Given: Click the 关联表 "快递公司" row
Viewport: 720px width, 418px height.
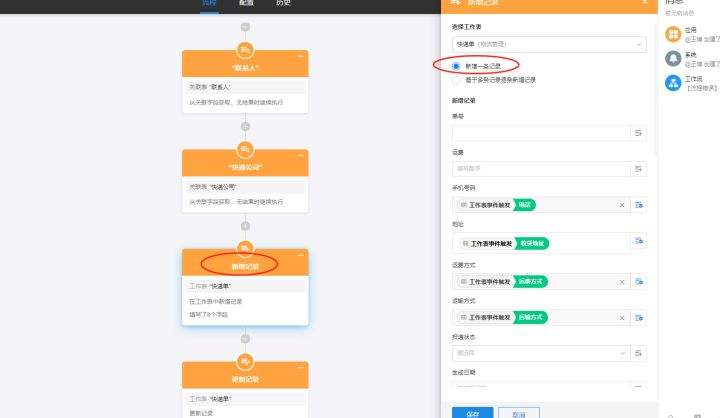Looking at the screenshot, I should [x=245, y=187].
